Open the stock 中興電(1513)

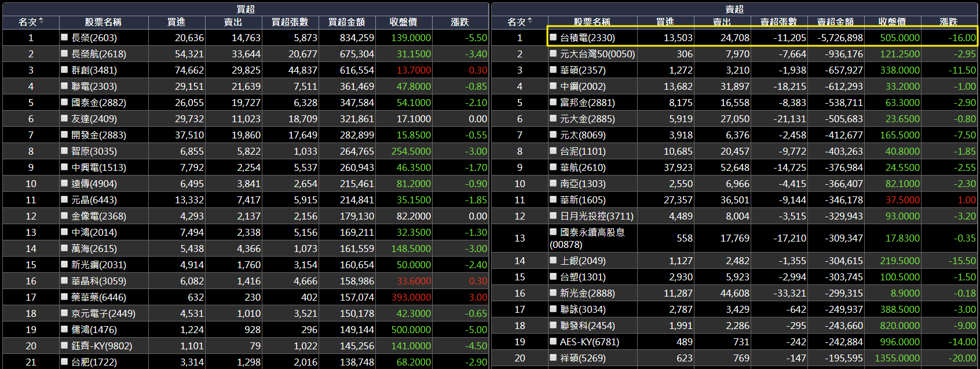(x=98, y=167)
